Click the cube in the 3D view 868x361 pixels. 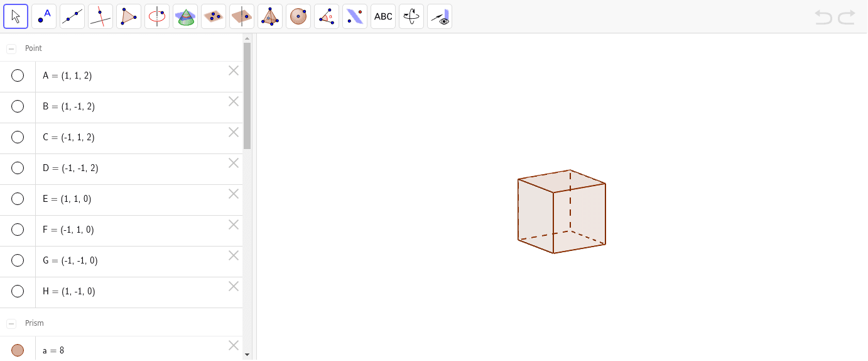click(x=561, y=211)
